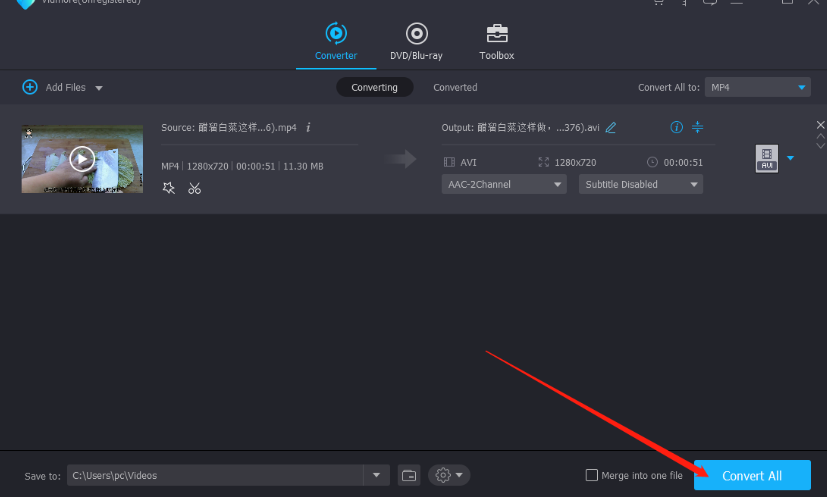The height and width of the screenshot is (497, 827).
Task: Open the Subtitle Disabled dropdown
Action: pyautogui.click(x=641, y=184)
